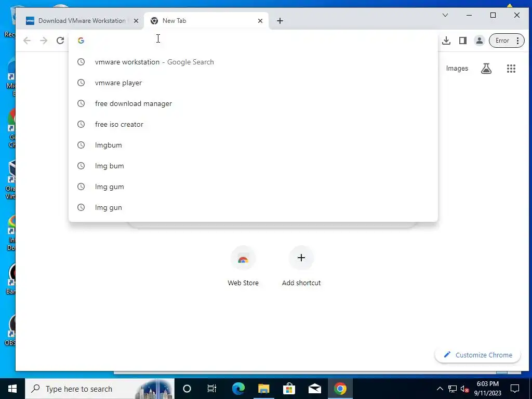The image size is (532, 399).
Task: Open the notification center icon
Action: tap(515, 389)
